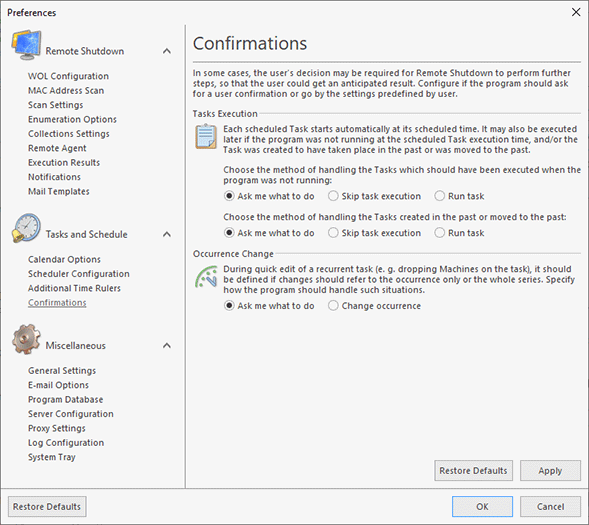Open Scheduler Configuration page

(79, 274)
